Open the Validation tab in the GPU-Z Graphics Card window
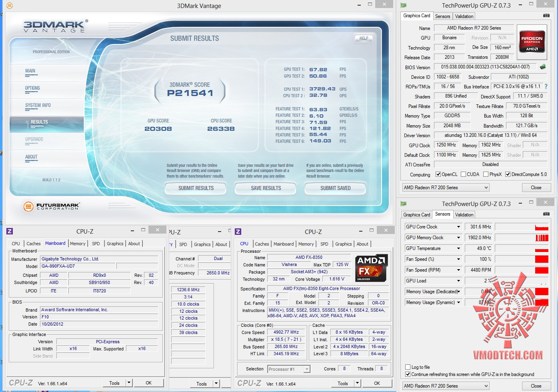 tap(464, 16)
